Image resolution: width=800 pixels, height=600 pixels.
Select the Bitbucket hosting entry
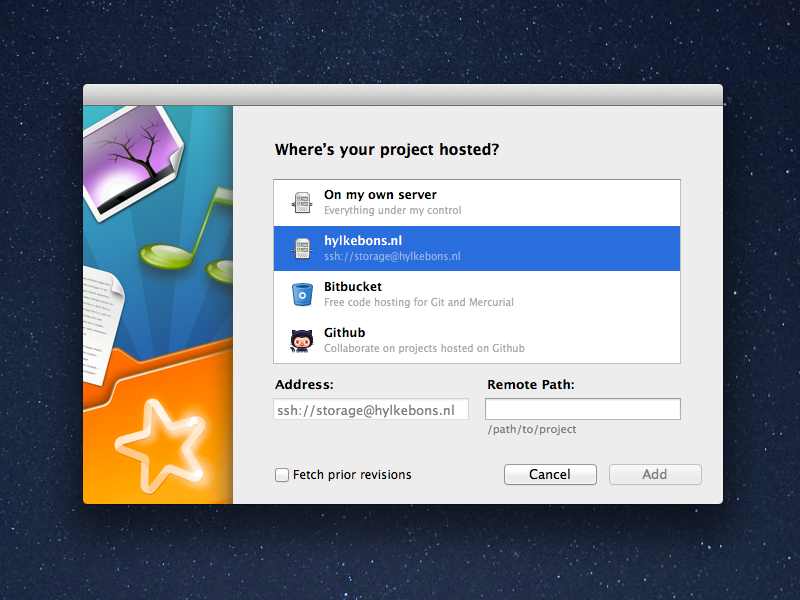coord(477,294)
